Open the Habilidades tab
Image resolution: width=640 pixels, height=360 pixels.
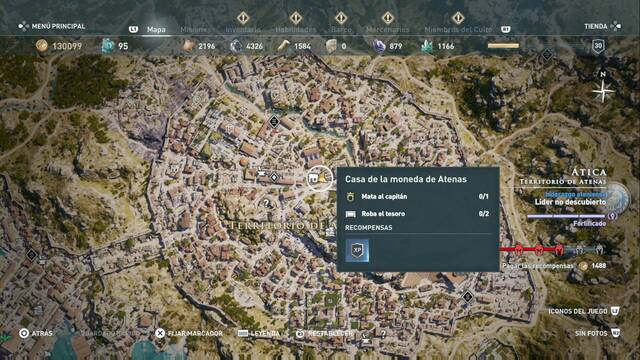296,29
